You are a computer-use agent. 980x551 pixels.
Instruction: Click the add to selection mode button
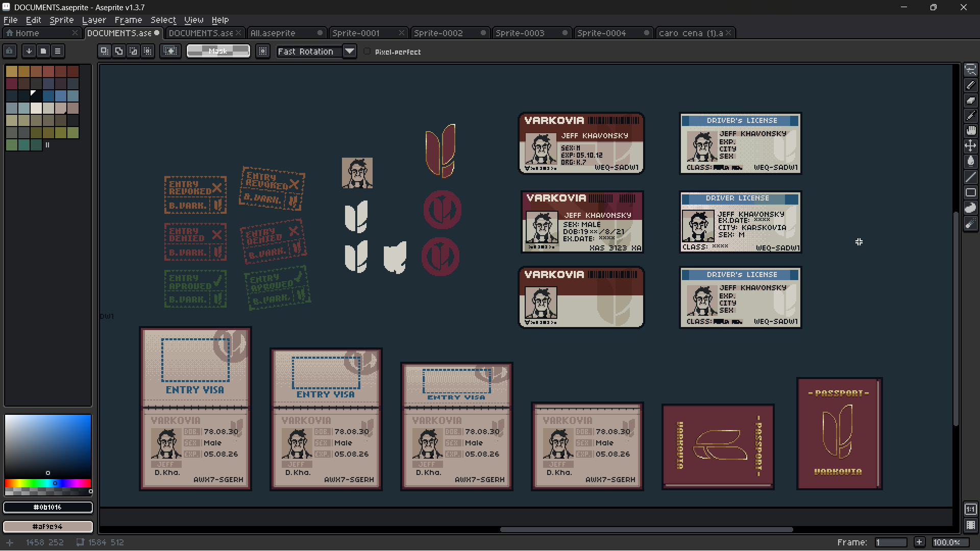[118, 51]
